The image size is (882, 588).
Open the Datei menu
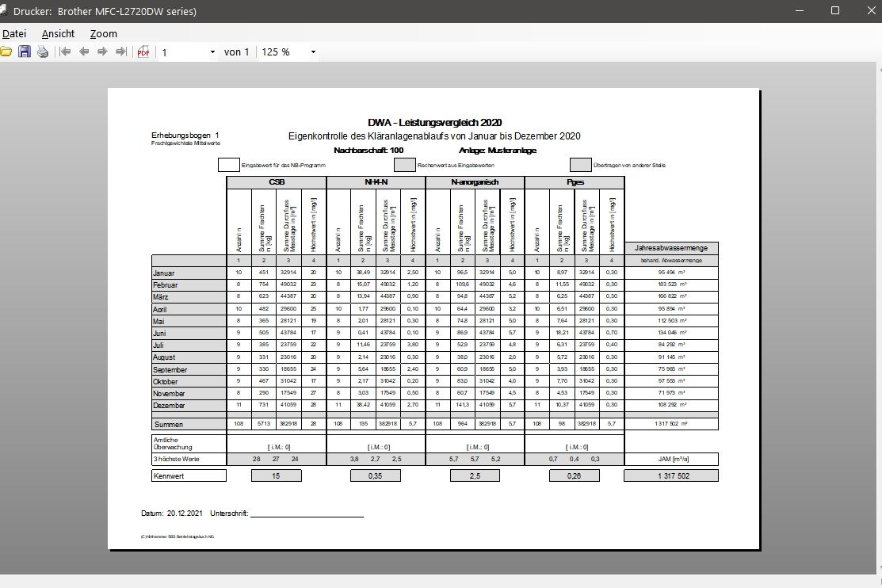[x=14, y=33]
